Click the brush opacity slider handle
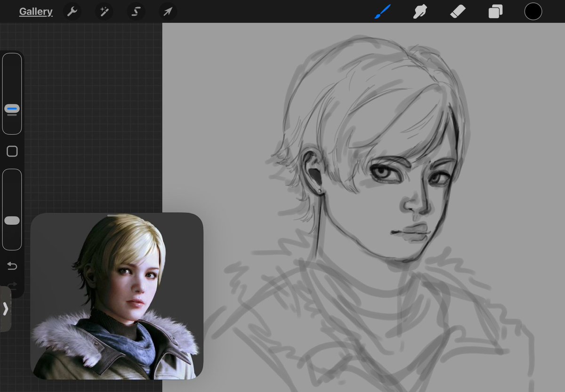565x392 pixels. click(x=12, y=221)
